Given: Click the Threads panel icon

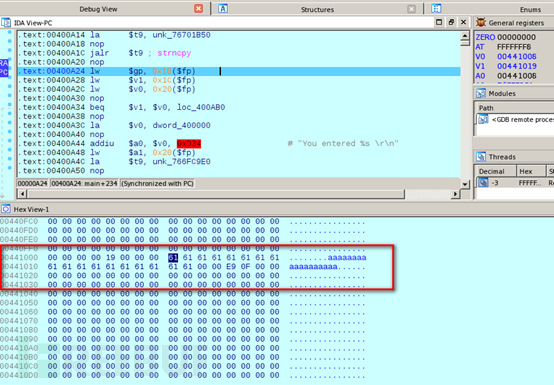Looking at the screenshot, I should [x=481, y=156].
